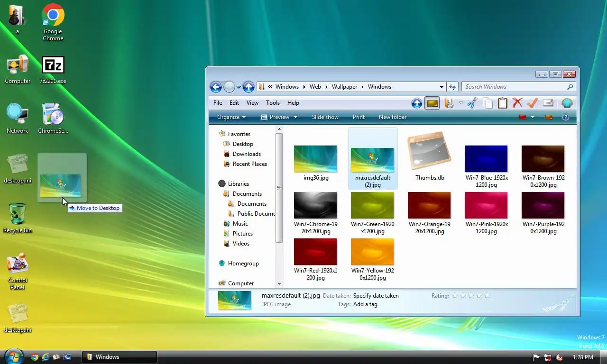Image resolution: width=607 pixels, height=364 pixels.
Task: Open the small arrow after the folder options icon
Action: click(461, 103)
